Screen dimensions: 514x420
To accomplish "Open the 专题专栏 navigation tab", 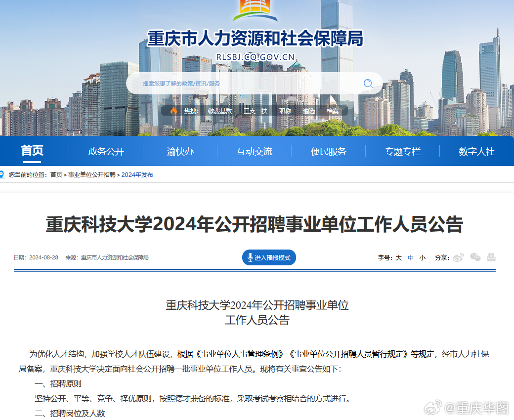I will click(x=402, y=151).
